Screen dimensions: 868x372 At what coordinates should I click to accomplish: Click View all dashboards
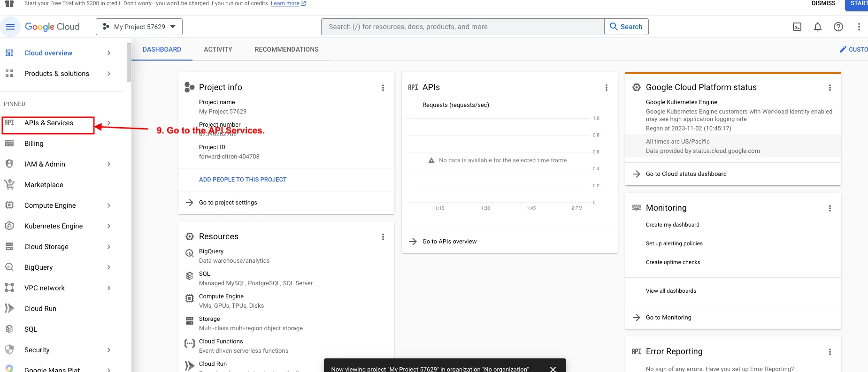pos(671,291)
